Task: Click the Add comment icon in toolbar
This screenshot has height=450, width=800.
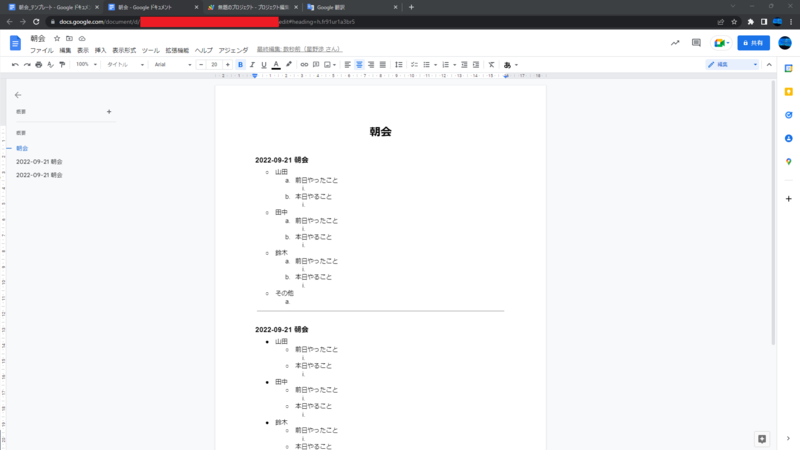Action: [x=316, y=65]
